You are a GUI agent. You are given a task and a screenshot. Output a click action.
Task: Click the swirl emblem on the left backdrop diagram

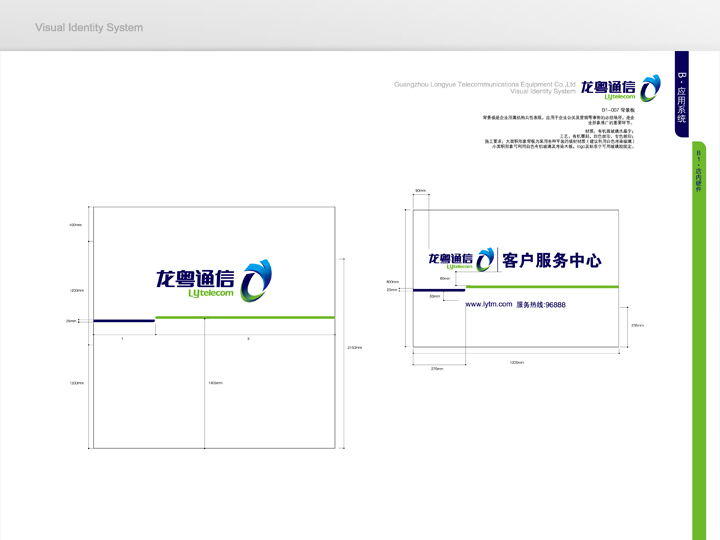256,281
